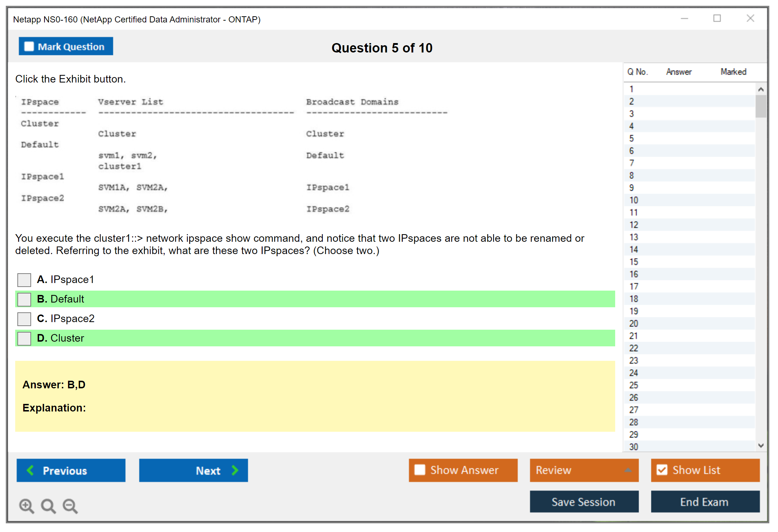This screenshot has height=532, width=778.
Task: Maximize the NS0-160 exam window
Action: [x=717, y=18]
